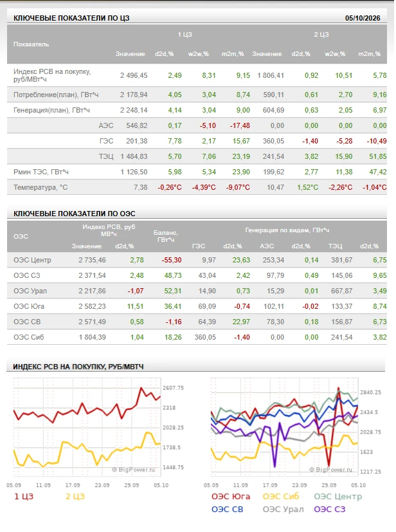Click the КЛЮЧЕВЫЕ ПОКАЗАТЕЛИ ПО ЦЗ heading
Image resolution: width=396 pixels, height=532 pixels.
click(71, 18)
